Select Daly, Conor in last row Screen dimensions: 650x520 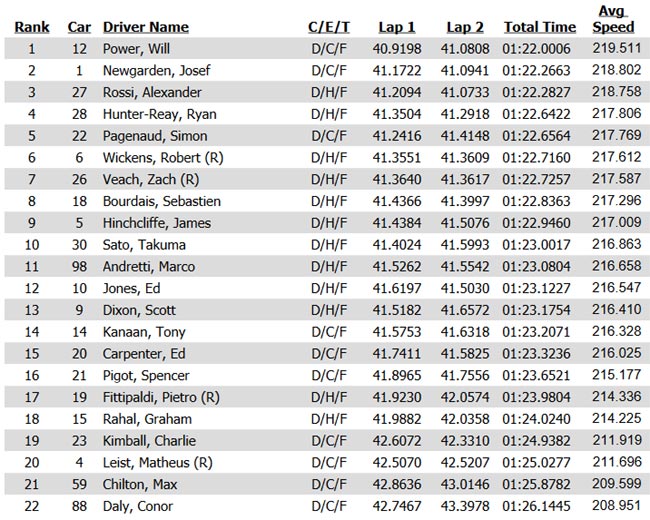(138, 506)
